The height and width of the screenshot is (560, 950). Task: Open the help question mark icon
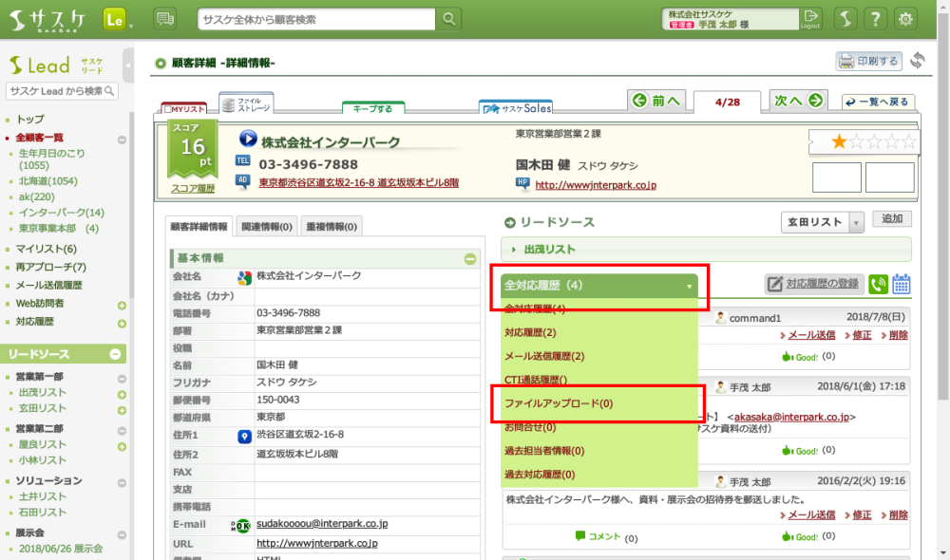coord(876,19)
